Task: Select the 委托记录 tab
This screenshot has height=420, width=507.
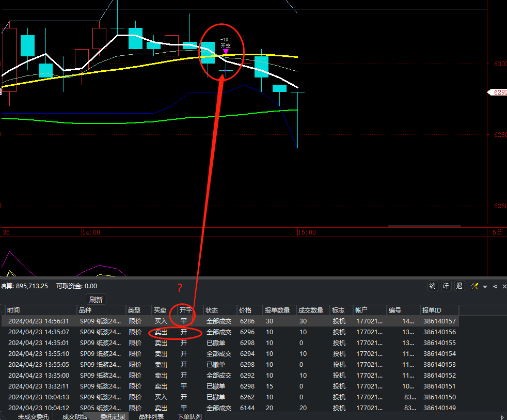Action: coord(113,416)
